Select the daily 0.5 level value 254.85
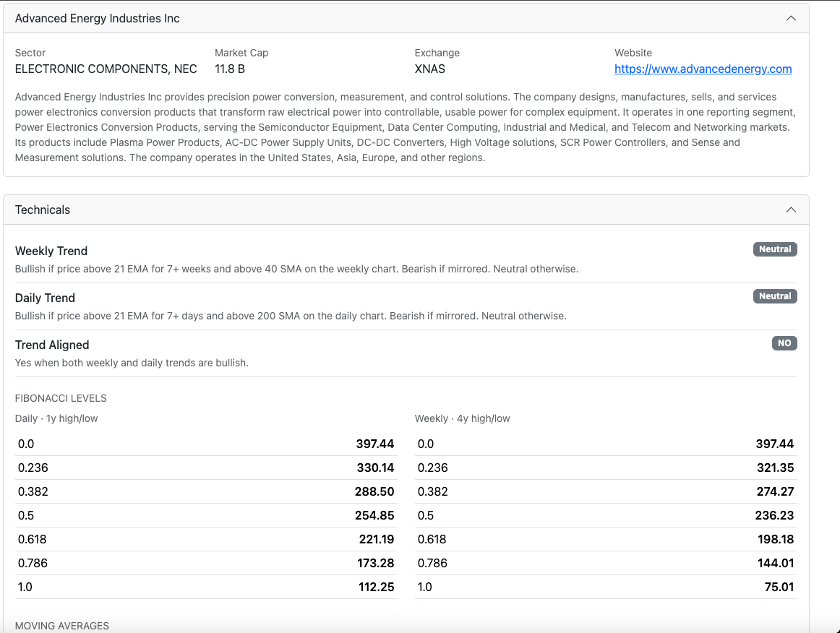 [374, 515]
